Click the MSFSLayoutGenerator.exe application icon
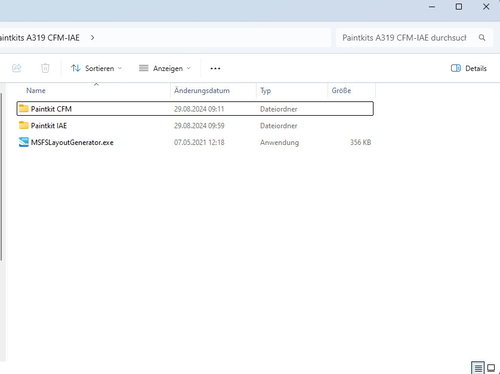This screenshot has height=374, width=500. 24,142
